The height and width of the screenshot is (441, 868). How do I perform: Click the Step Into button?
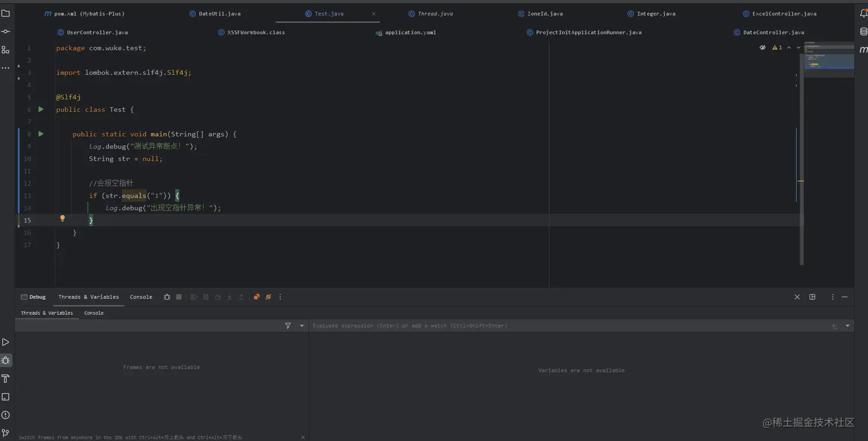230,297
